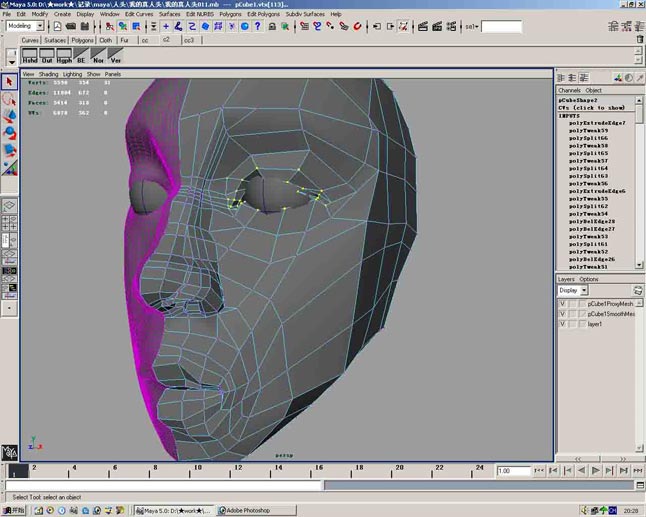Toggle visibility of pCube1ProxyMesh layer
The image size is (646, 517).
[x=562, y=304]
